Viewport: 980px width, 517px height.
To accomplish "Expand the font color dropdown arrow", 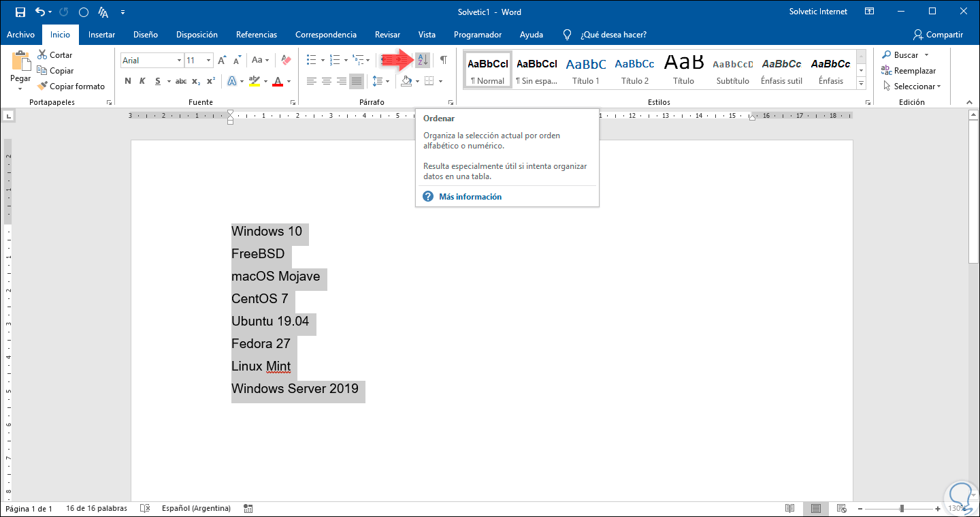I will pos(289,81).
